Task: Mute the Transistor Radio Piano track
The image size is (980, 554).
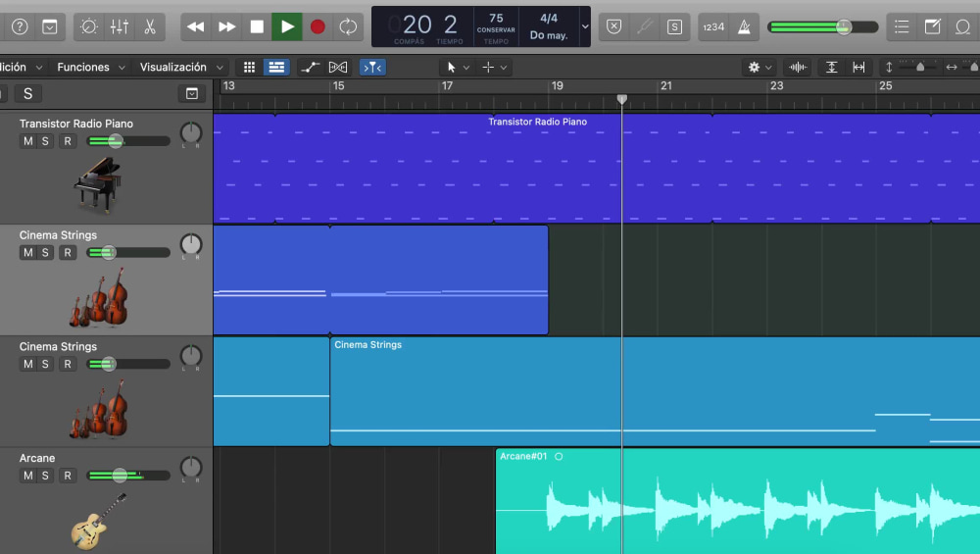Action: [27, 141]
